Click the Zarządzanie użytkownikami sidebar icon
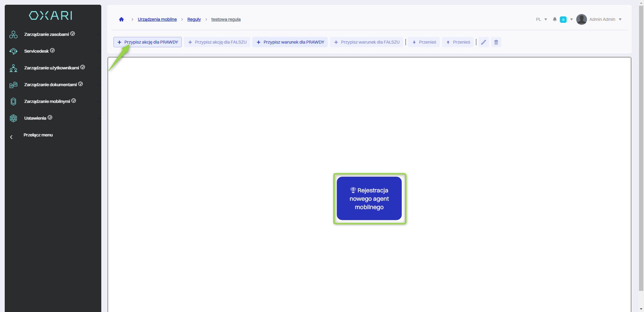644x312 pixels. 13,68
